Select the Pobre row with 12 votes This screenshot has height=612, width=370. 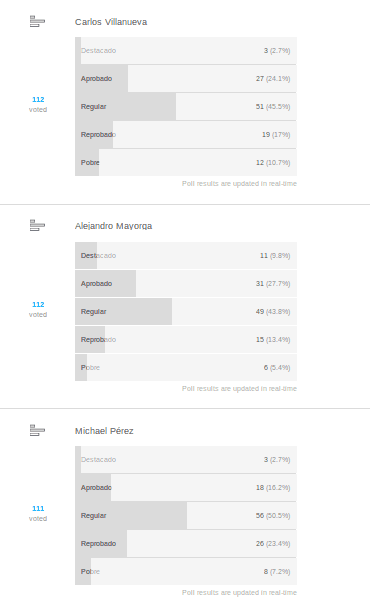click(x=186, y=163)
